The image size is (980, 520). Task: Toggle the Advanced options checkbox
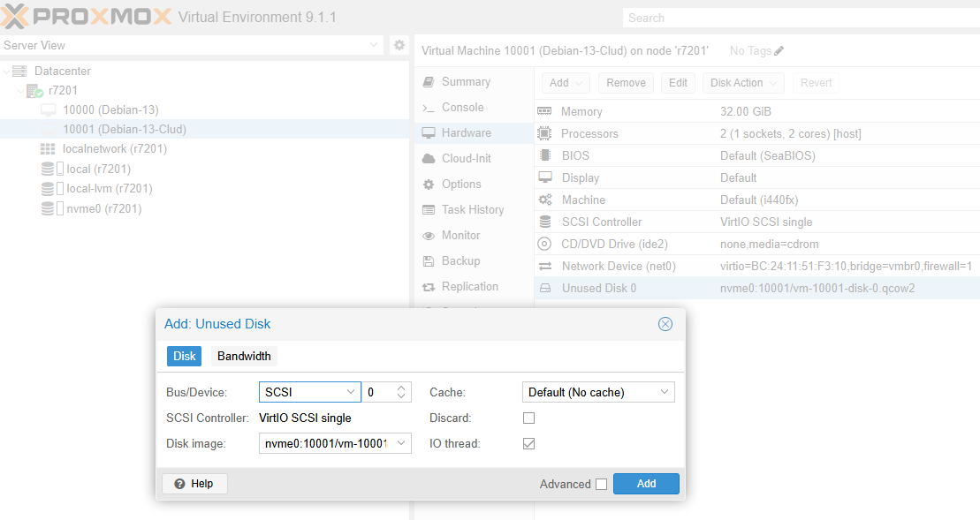point(601,484)
